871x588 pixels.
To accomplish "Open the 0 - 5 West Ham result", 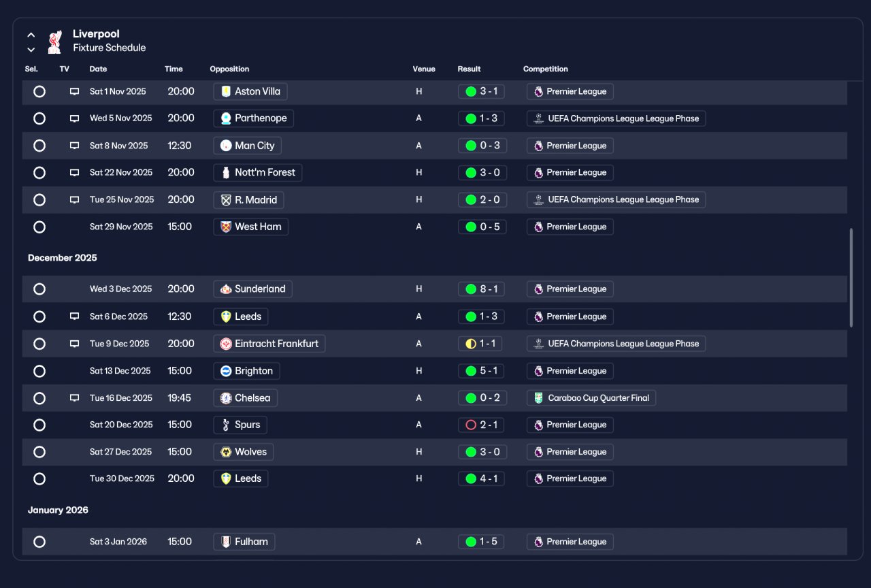I will 482,227.
